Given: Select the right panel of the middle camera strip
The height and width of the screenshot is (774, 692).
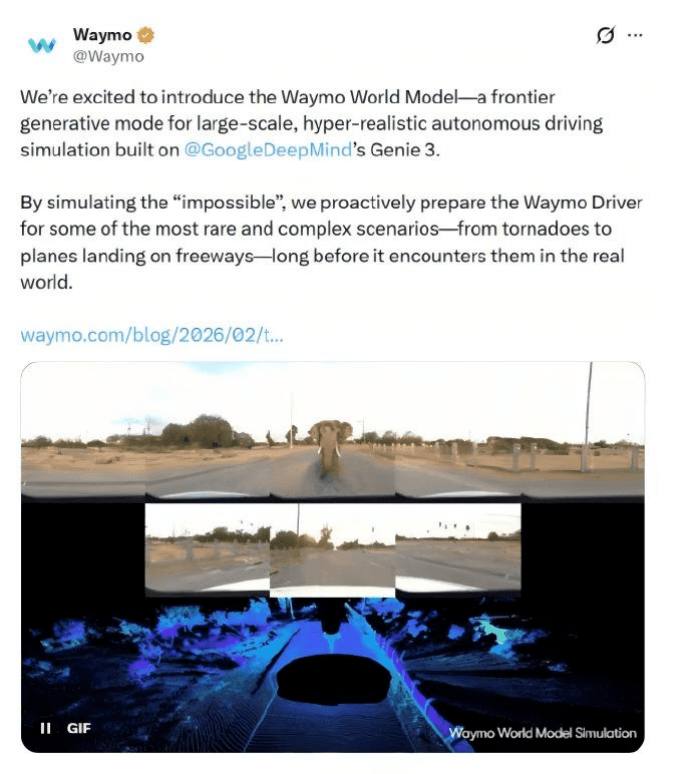Looking at the screenshot, I should tap(458, 547).
